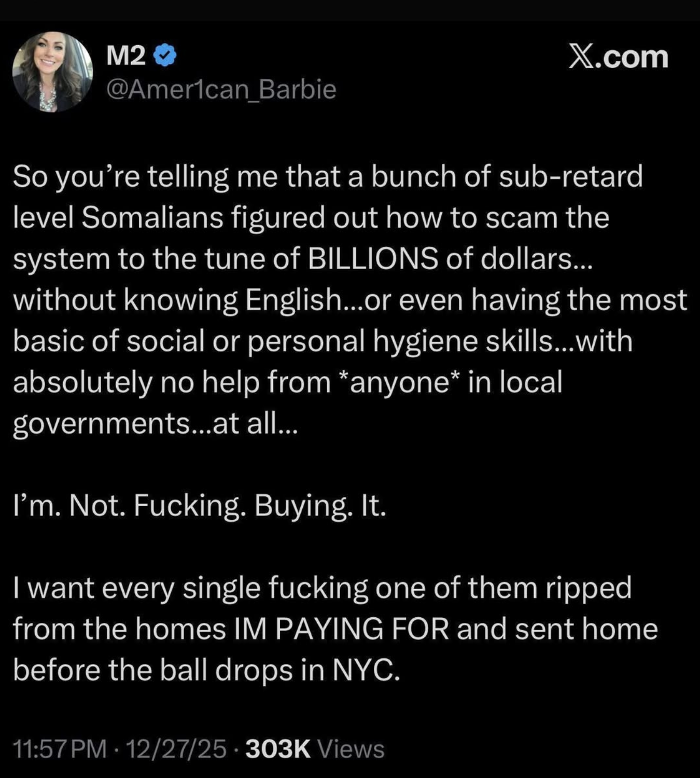700x778 pixels.
Task: Open the M2 display name
Action: [126, 56]
